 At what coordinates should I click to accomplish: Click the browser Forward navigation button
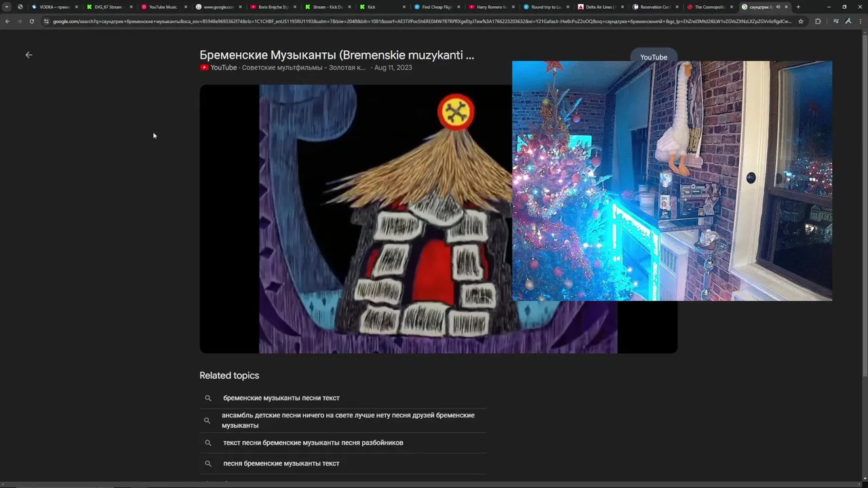click(x=20, y=21)
